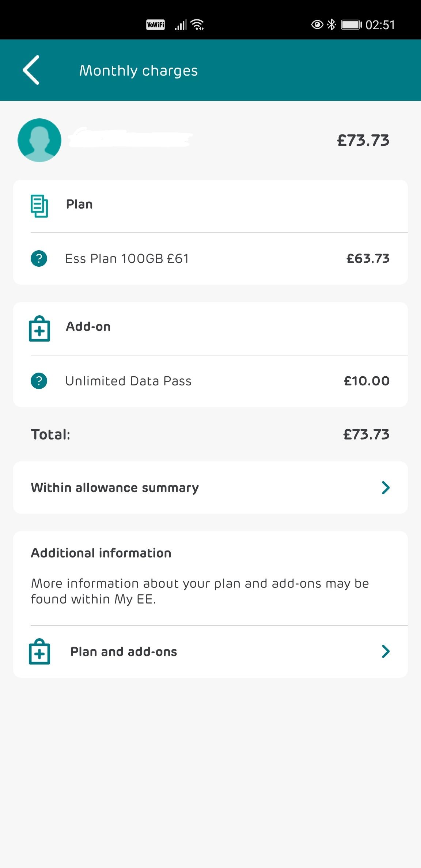Tap the Bluetooth status icon
The width and height of the screenshot is (421, 868).
point(331,25)
